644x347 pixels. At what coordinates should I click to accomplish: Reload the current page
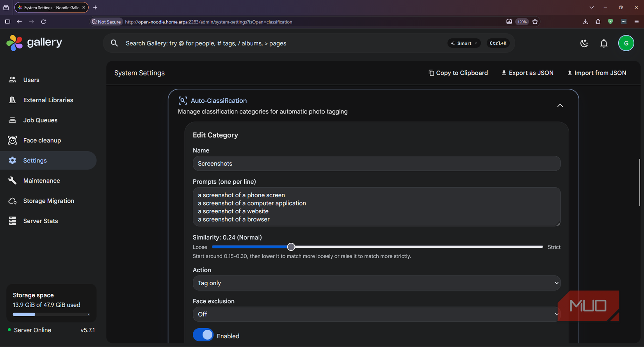click(x=44, y=21)
